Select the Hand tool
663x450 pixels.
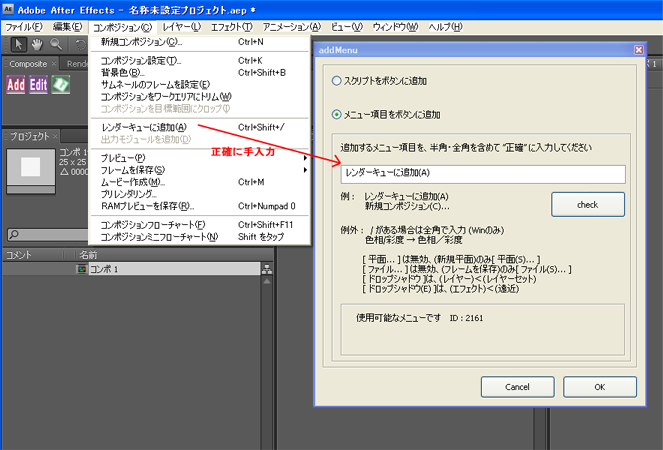[x=38, y=44]
